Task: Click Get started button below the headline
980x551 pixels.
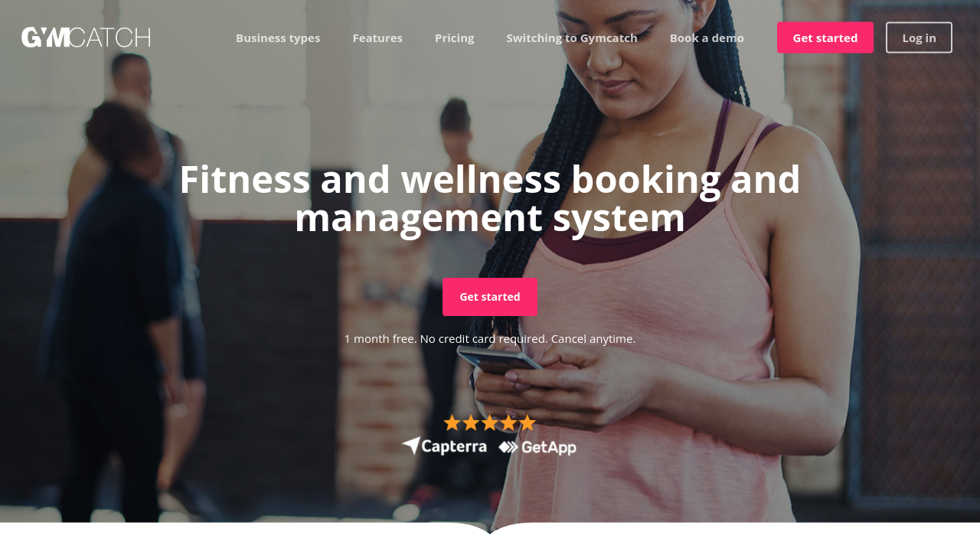Action: [x=490, y=297]
